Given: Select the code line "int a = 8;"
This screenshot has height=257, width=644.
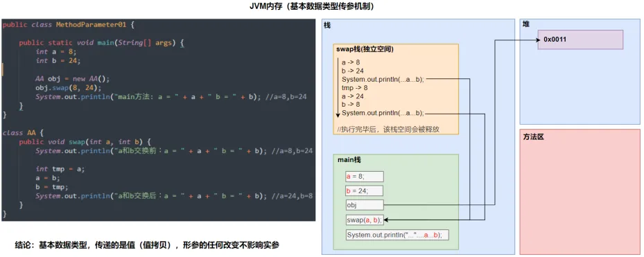Looking at the screenshot, I should click(56, 52).
